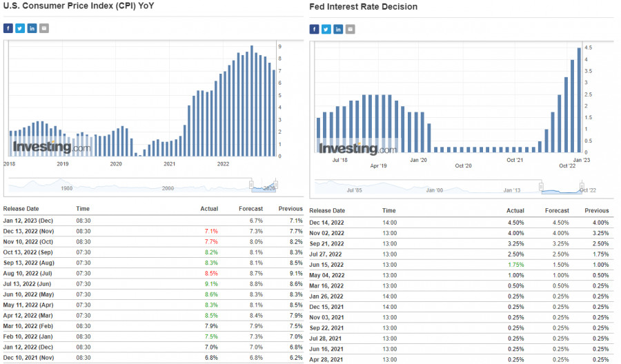The image size is (621, 364).
Task: Click Actual column header in Fed table
Action: click(515, 210)
